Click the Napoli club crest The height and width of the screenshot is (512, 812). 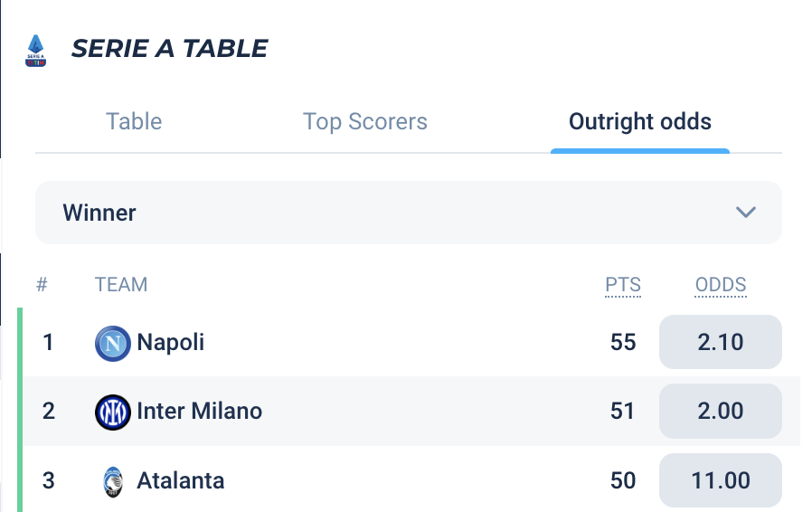pos(113,343)
